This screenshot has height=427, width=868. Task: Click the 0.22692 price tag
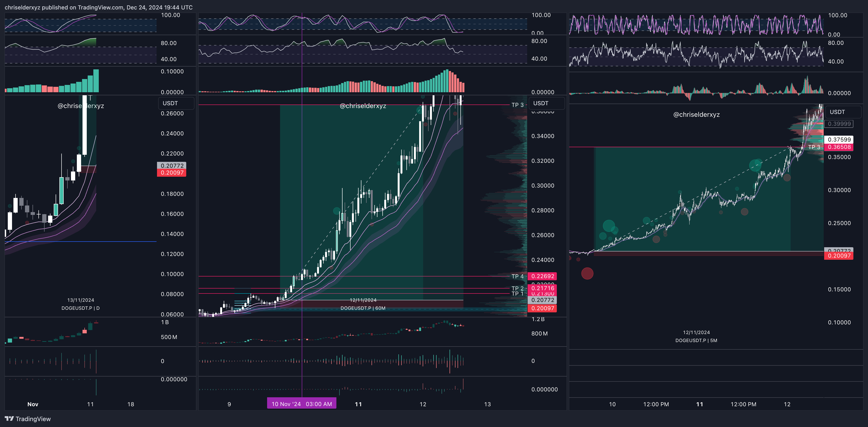(542, 276)
